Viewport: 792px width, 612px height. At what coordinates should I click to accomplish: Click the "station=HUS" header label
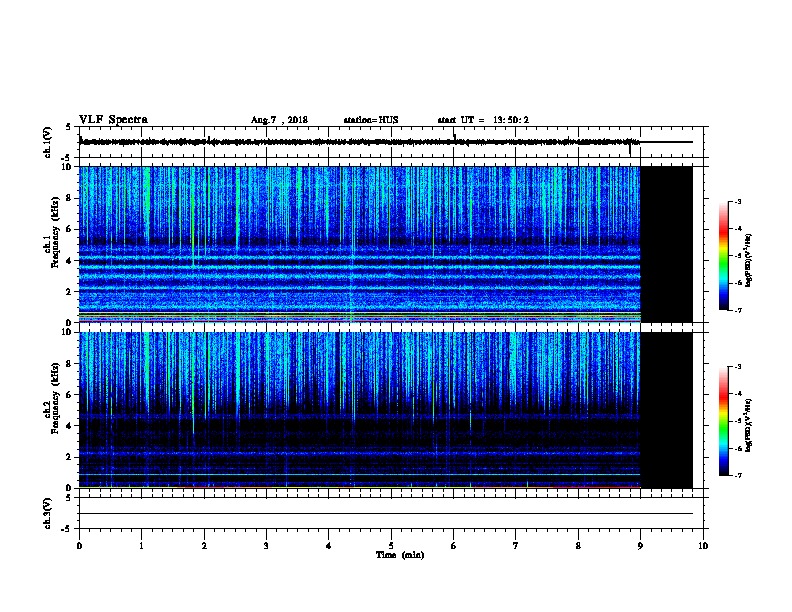(371, 120)
